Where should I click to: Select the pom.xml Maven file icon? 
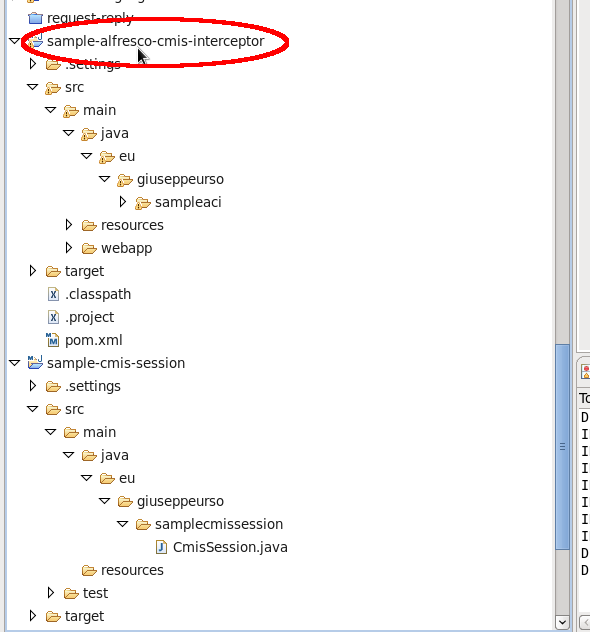point(52,340)
